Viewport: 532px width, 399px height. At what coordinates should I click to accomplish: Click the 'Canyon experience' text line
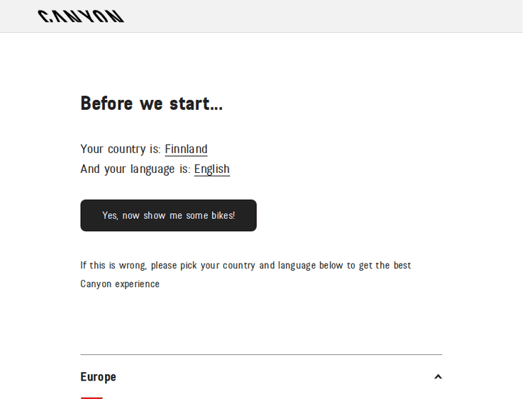click(x=120, y=284)
